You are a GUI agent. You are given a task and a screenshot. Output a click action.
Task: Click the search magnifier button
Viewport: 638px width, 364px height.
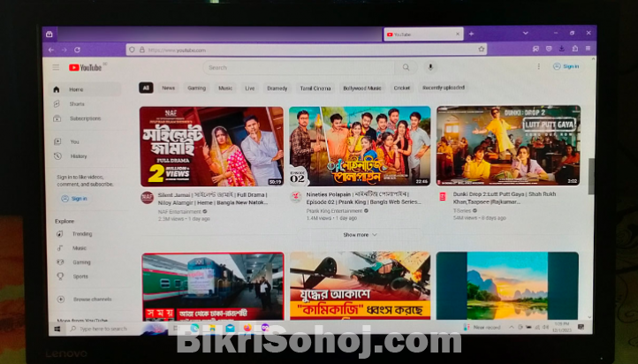click(406, 67)
